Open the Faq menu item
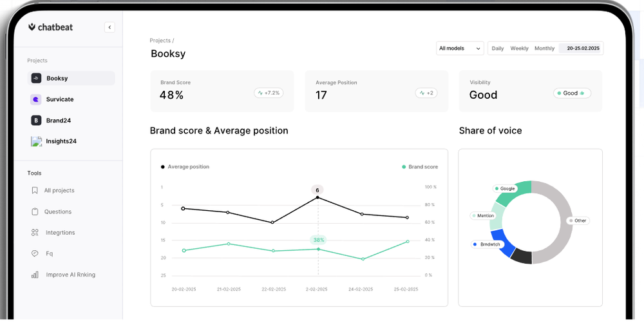Screen dimensions: 644x323 point(49,253)
